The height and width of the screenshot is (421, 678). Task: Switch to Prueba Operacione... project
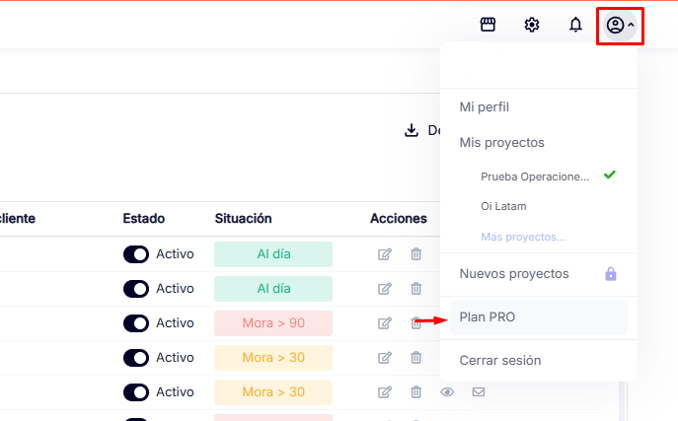pyautogui.click(x=535, y=176)
